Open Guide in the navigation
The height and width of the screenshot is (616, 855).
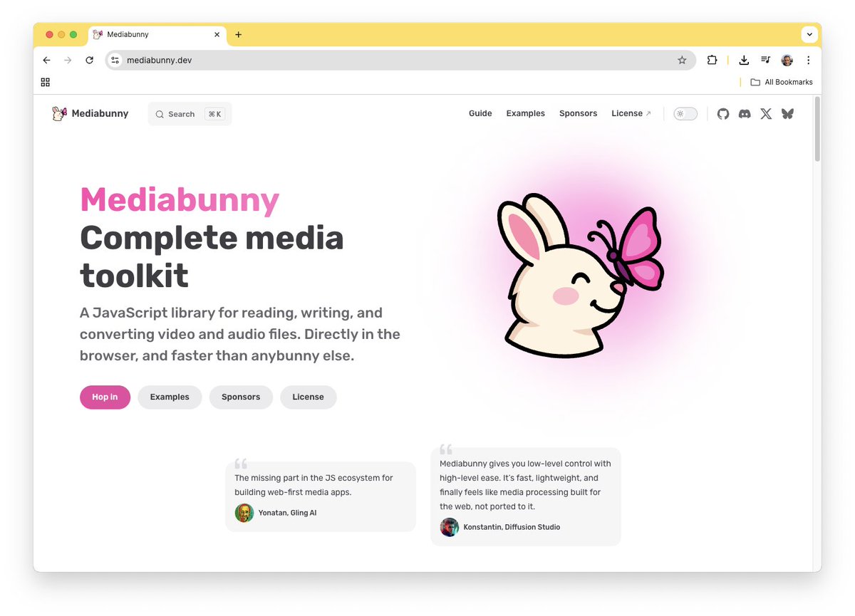point(480,114)
